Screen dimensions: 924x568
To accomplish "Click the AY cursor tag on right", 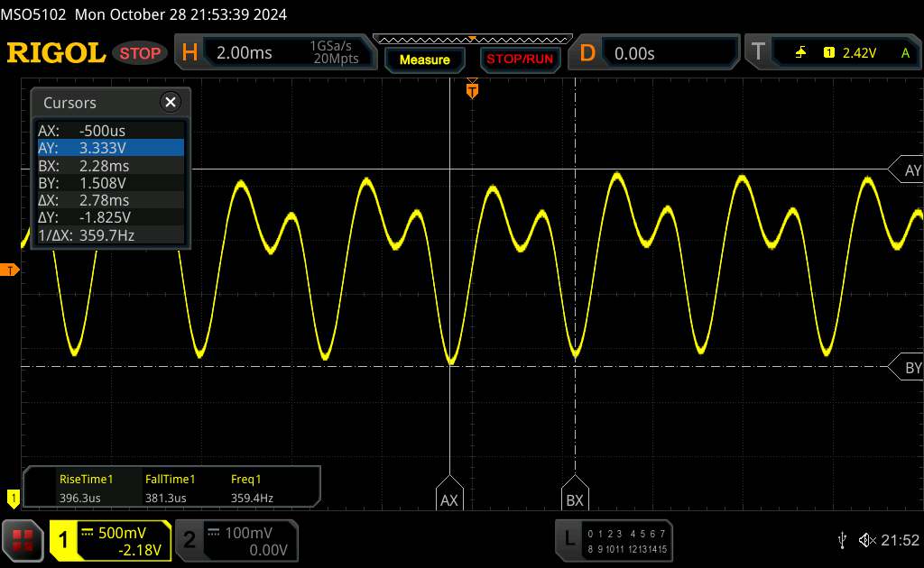I will pyautogui.click(x=910, y=170).
